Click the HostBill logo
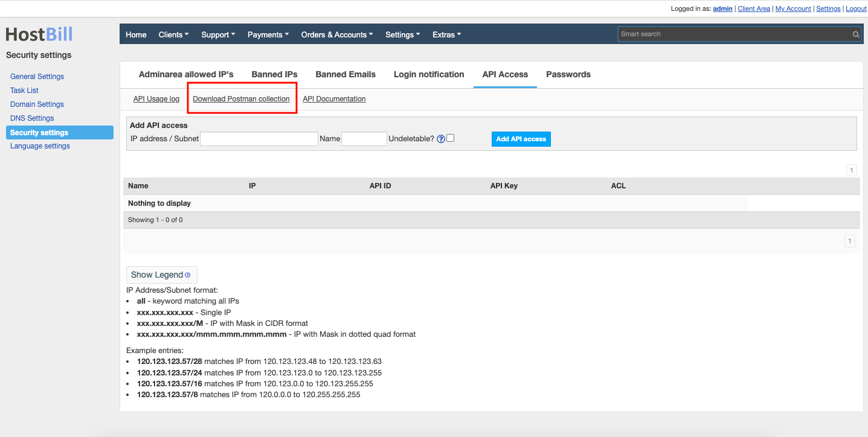The image size is (868, 437). click(x=39, y=34)
